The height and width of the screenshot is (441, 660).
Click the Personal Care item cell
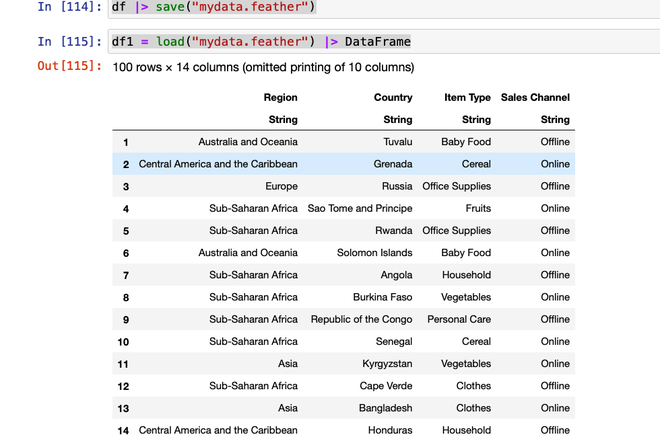click(x=459, y=319)
